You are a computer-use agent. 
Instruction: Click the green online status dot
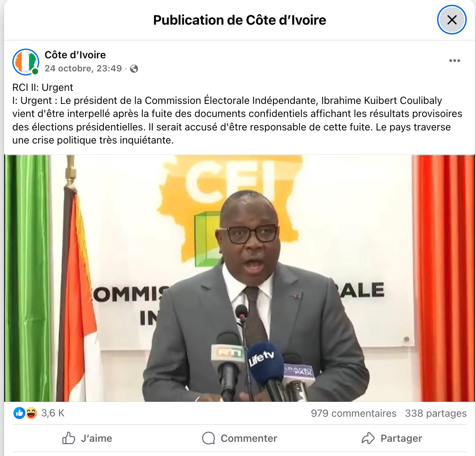pos(35,71)
